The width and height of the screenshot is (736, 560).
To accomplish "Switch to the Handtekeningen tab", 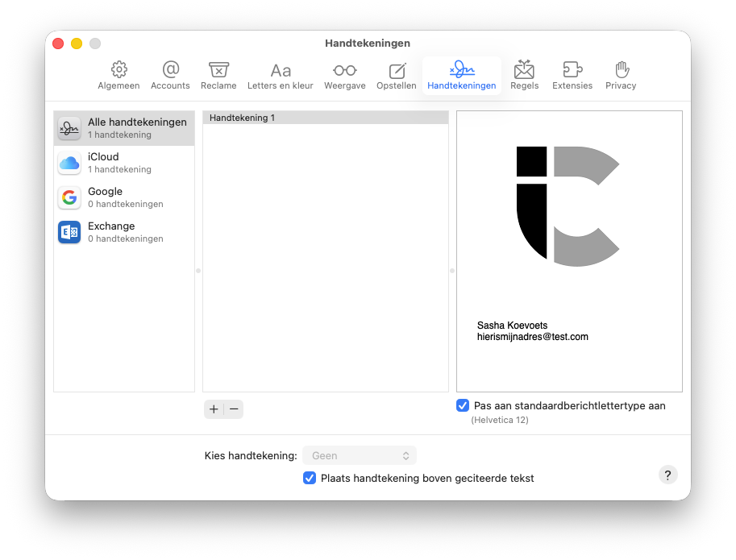I will 461,76.
